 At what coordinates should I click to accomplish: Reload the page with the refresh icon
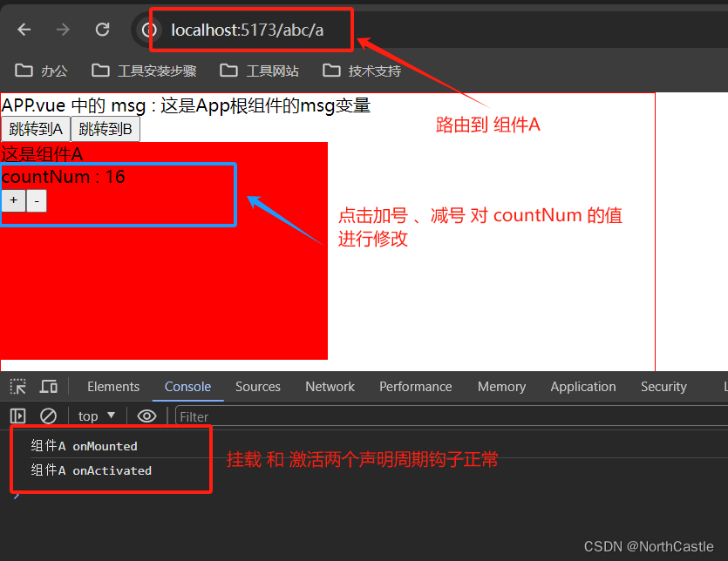pyautogui.click(x=102, y=30)
